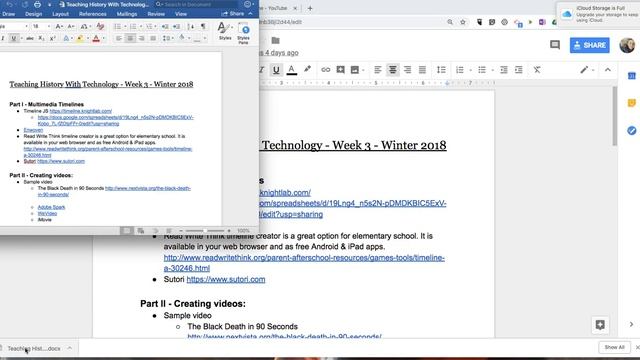Close the YouTube tab in Chrome

point(295,8)
